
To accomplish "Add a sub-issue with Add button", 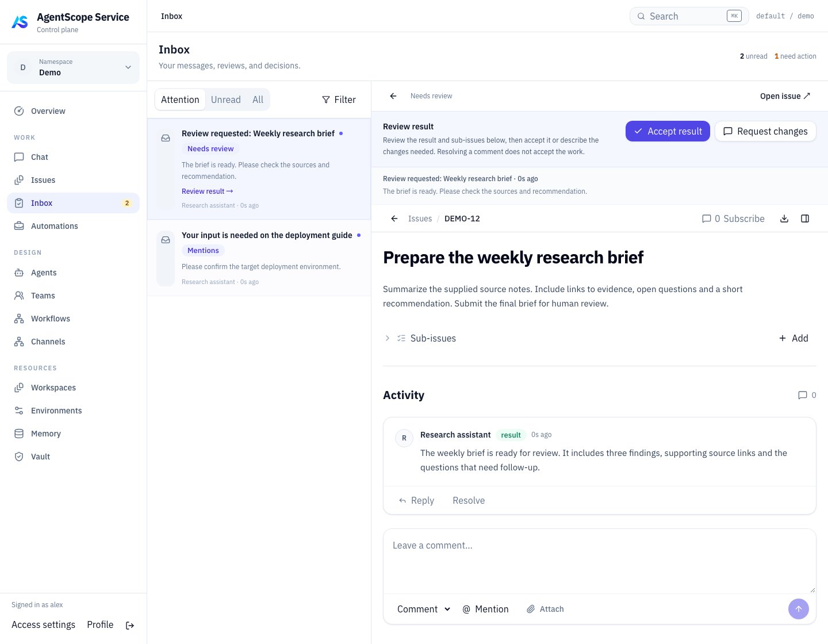I will (793, 338).
